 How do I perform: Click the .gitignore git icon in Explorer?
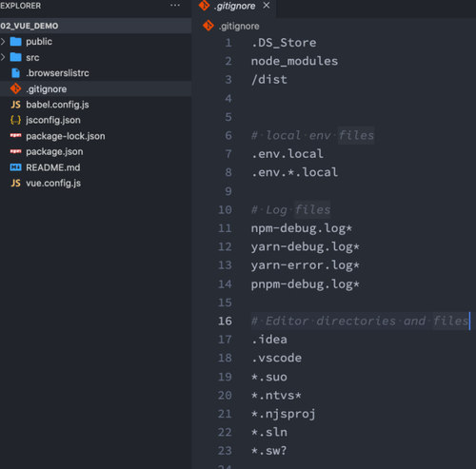[x=15, y=88]
